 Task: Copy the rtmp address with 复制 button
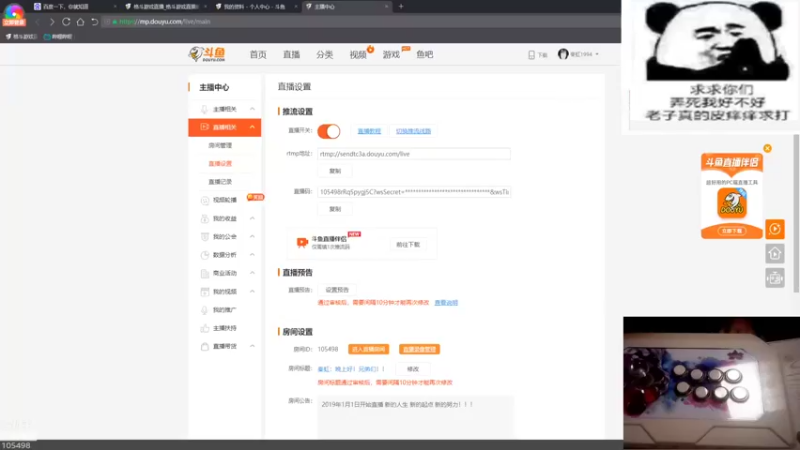(335, 171)
